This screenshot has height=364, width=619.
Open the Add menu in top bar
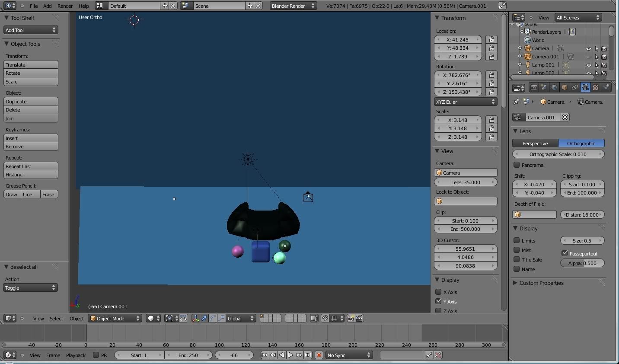click(x=47, y=6)
